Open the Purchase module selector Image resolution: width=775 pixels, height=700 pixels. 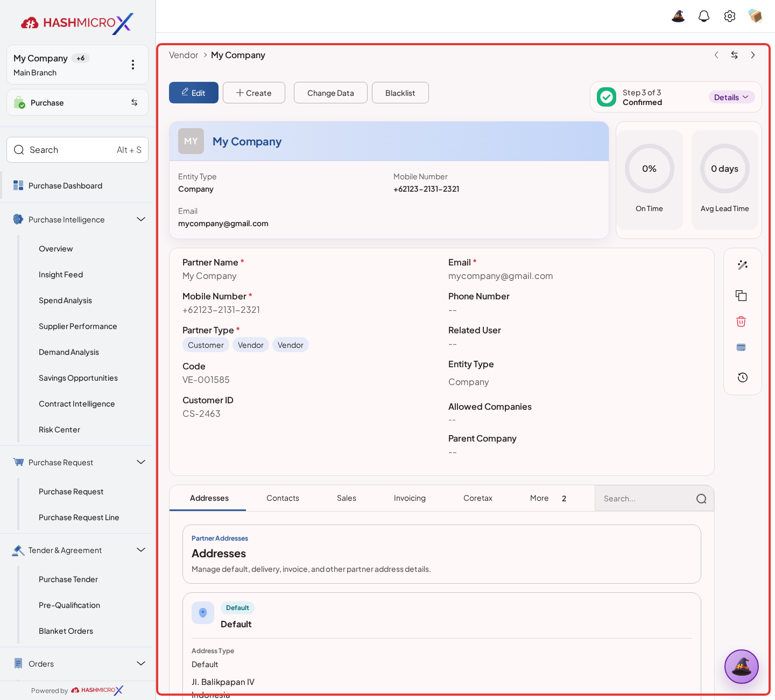[x=77, y=102]
